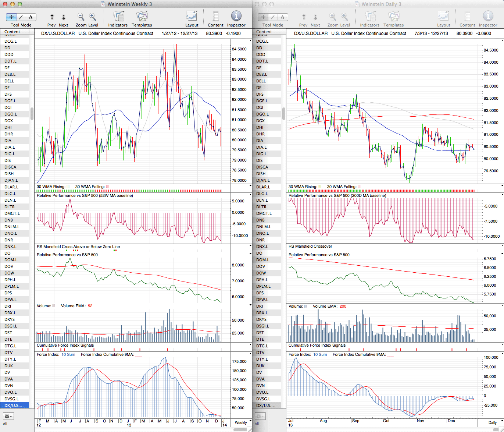Select DISH in the Daily window symbol list

(x=261, y=174)
